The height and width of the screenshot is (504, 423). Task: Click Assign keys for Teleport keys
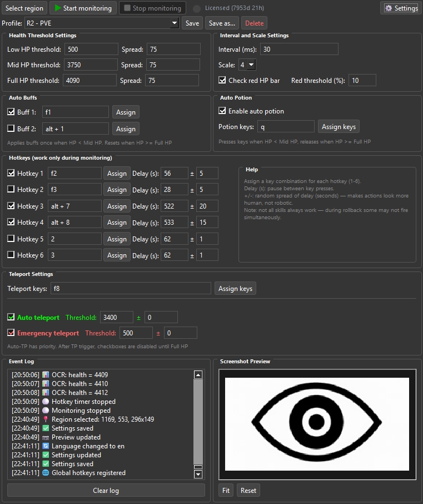point(236,289)
